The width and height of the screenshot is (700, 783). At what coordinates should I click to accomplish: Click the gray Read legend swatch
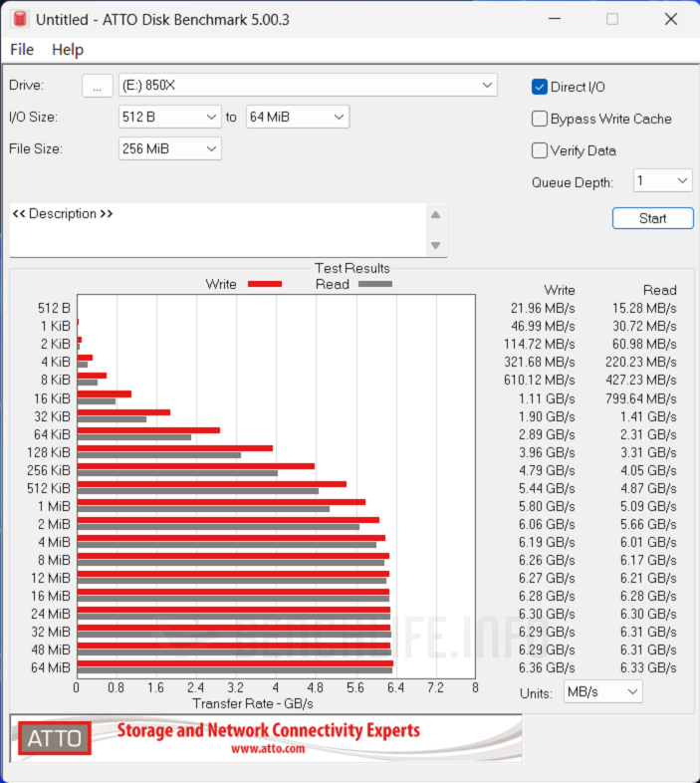point(375,284)
